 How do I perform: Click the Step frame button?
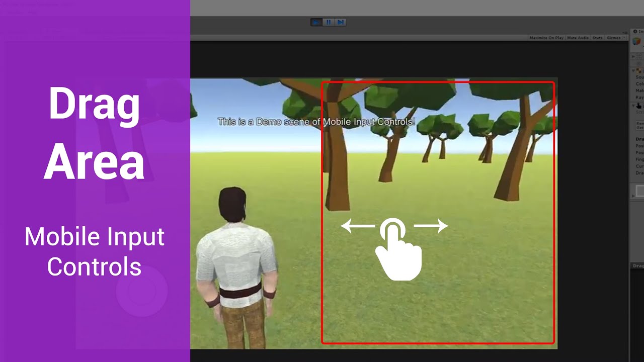[x=341, y=22]
